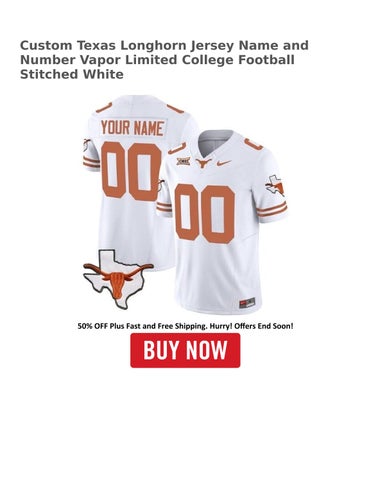Click the small sleeve patch on the back jersey
The image size is (371, 480).
(87, 146)
